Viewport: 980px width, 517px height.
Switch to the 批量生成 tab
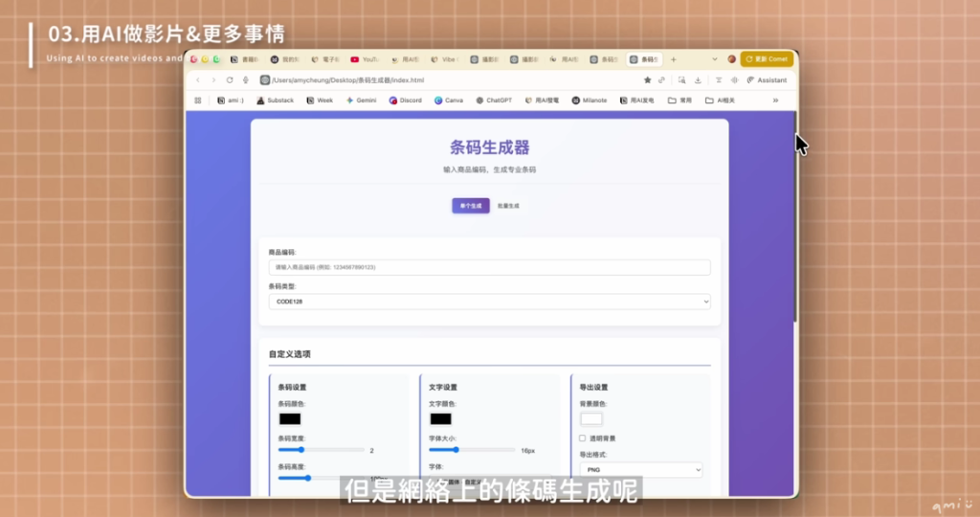[x=508, y=206]
